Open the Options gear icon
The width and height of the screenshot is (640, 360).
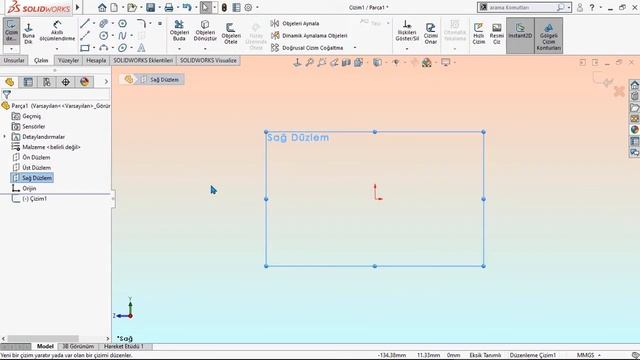(x=248, y=7)
